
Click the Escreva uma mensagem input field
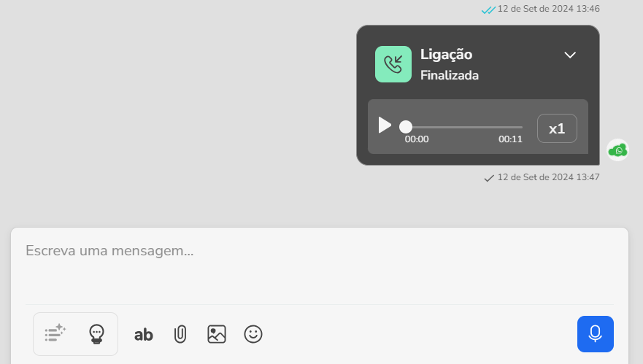[320, 266]
